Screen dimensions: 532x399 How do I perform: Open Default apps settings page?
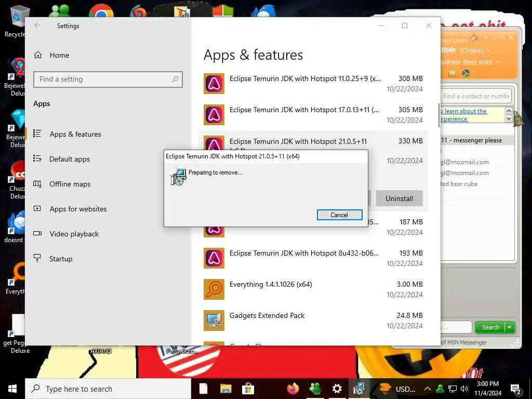click(70, 159)
